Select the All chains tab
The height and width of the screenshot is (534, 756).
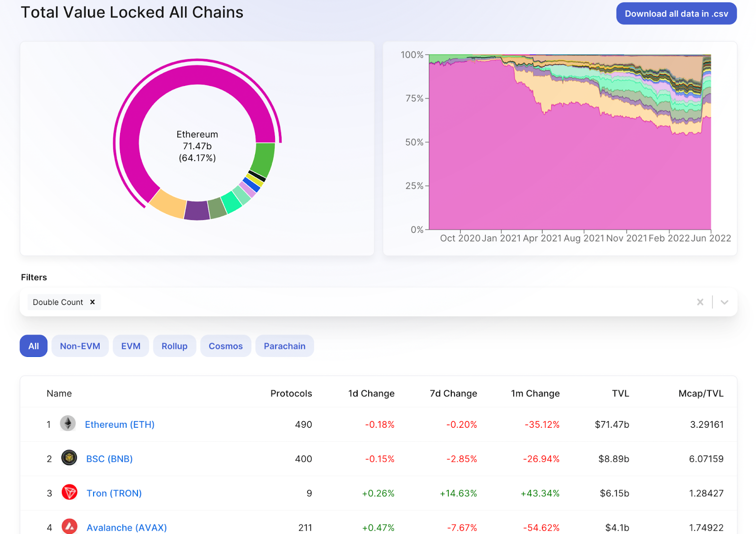pyautogui.click(x=34, y=346)
